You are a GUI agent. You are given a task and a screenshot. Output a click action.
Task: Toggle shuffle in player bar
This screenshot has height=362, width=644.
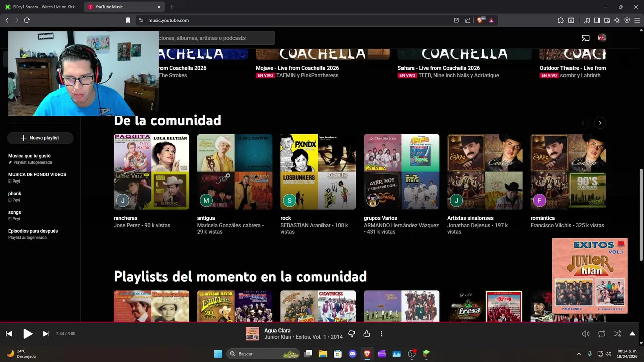pyautogui.click(x=617, y=334)
